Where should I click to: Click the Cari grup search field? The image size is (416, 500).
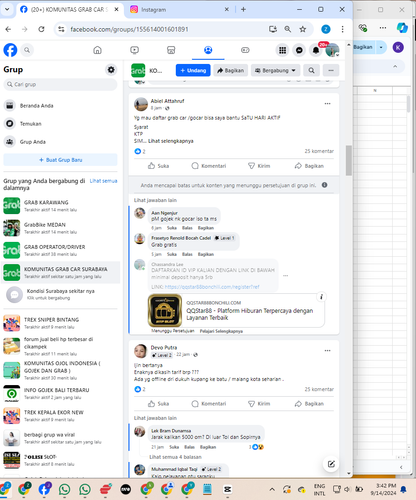(x=60, y=84)
